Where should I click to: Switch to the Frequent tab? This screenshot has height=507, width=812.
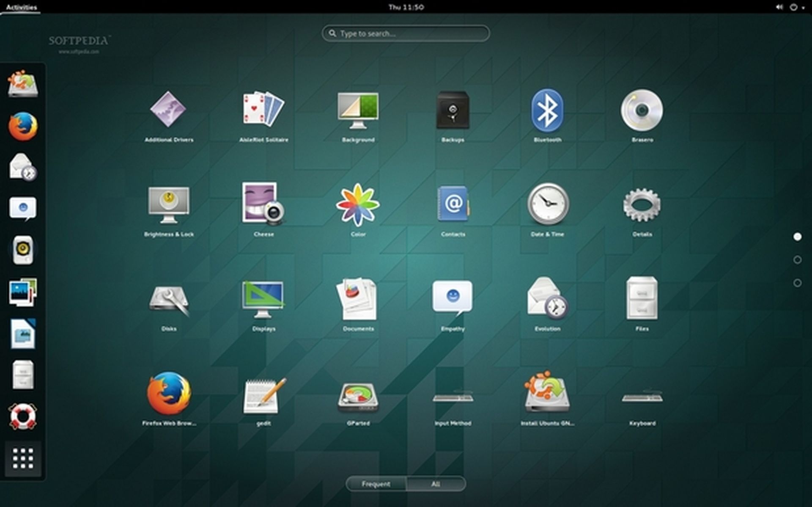(376, 484)
